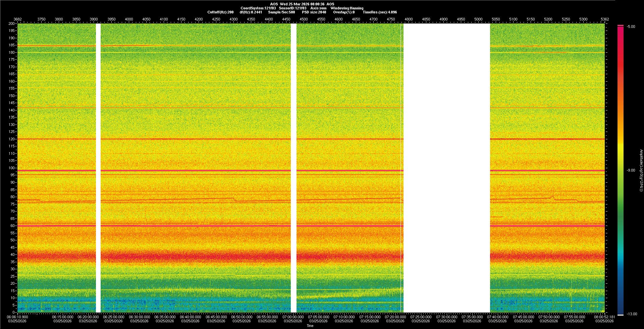Click the -9.00 colorbar tick label
This screenshot has height=329, width=644.
click(631, 170)
